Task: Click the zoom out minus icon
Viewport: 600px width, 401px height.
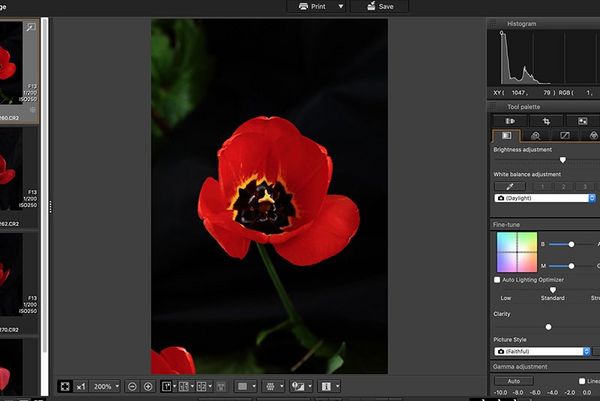Action: tap(132, 386)
